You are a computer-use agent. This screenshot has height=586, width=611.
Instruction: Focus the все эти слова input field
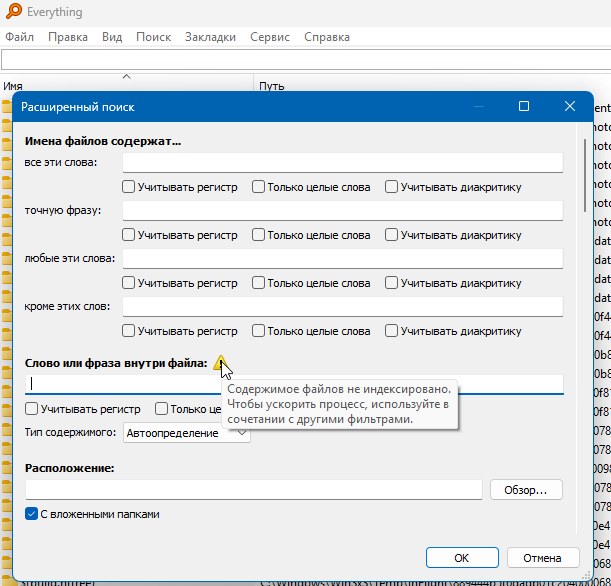tap(343, 162)
